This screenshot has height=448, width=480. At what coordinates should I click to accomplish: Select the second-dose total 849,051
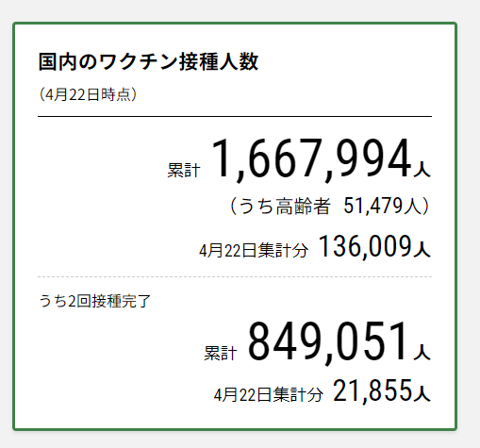tap(329, 342)
